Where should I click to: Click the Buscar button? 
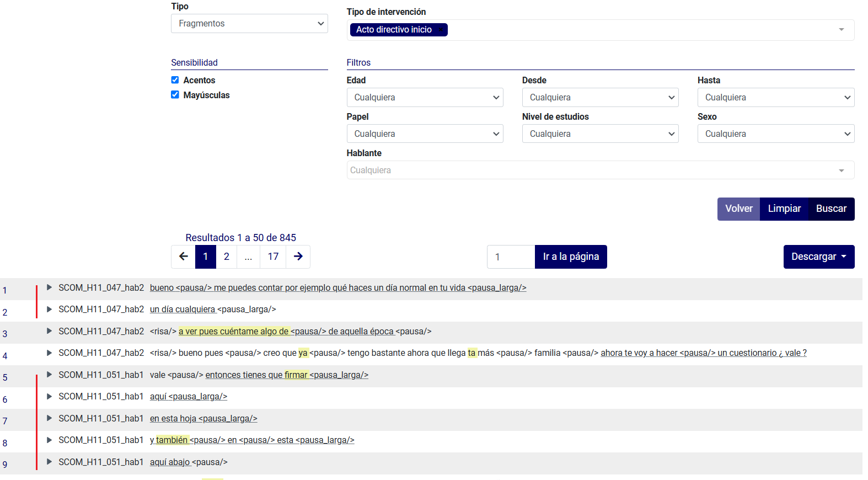pos(831,209)
